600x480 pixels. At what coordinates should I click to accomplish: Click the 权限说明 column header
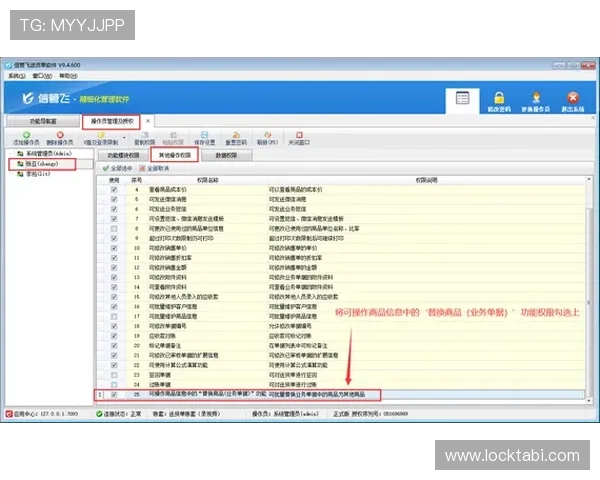coord(426,180)
